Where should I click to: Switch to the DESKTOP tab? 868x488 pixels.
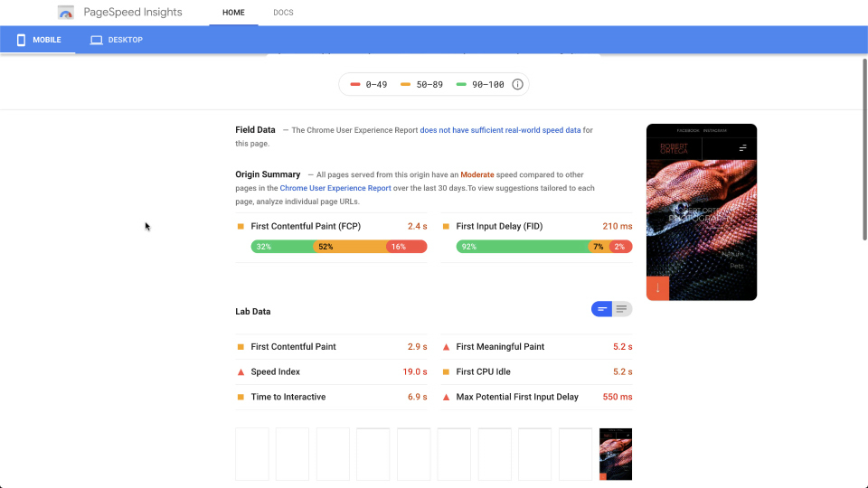117,40
